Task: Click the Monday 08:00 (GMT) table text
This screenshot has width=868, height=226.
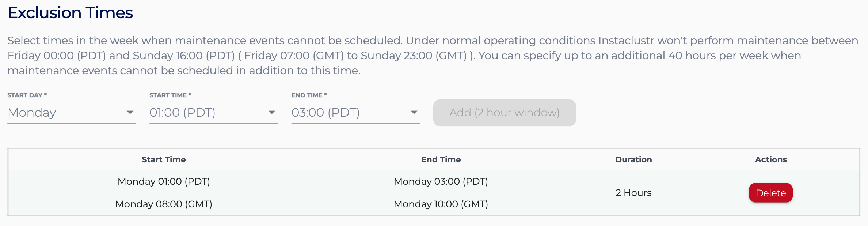Action: point(163,204)
